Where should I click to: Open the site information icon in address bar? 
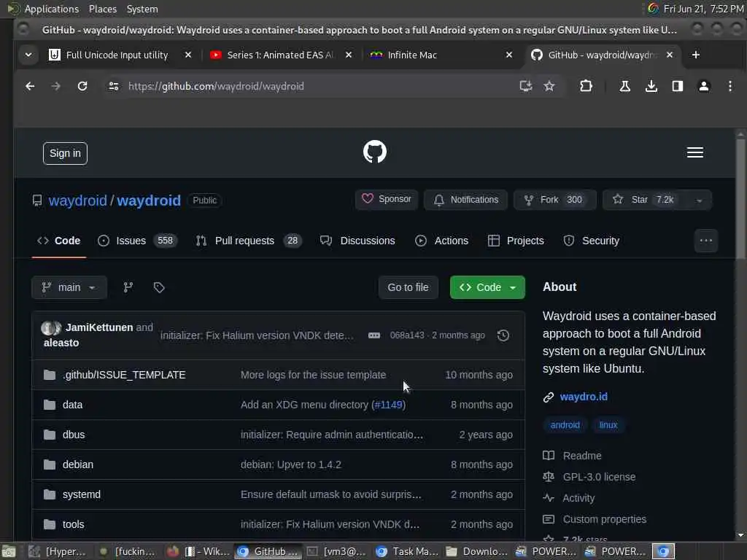(113, 86)
